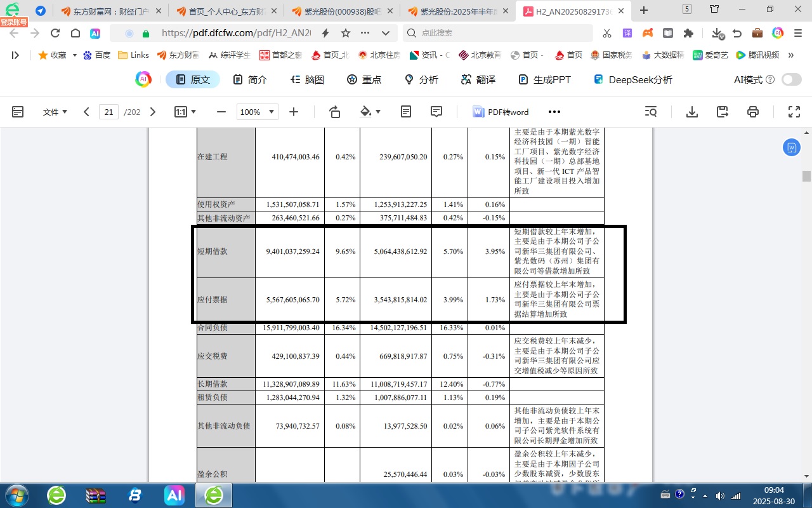Zoom in with the plus button

(294, 112)
